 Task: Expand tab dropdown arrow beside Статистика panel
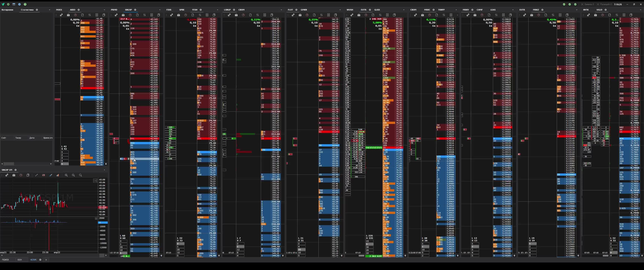[x=49, y=10]
